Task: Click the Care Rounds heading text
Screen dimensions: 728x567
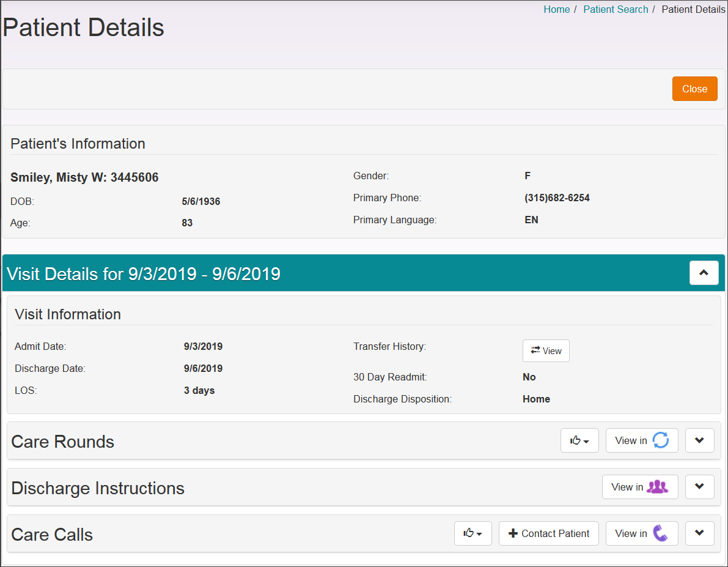Action: (63, 442)
